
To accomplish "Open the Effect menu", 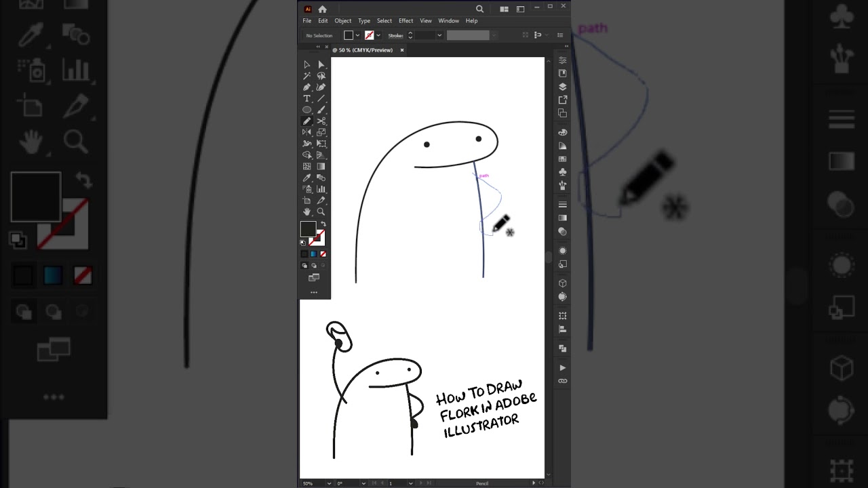I will point(406,21).
